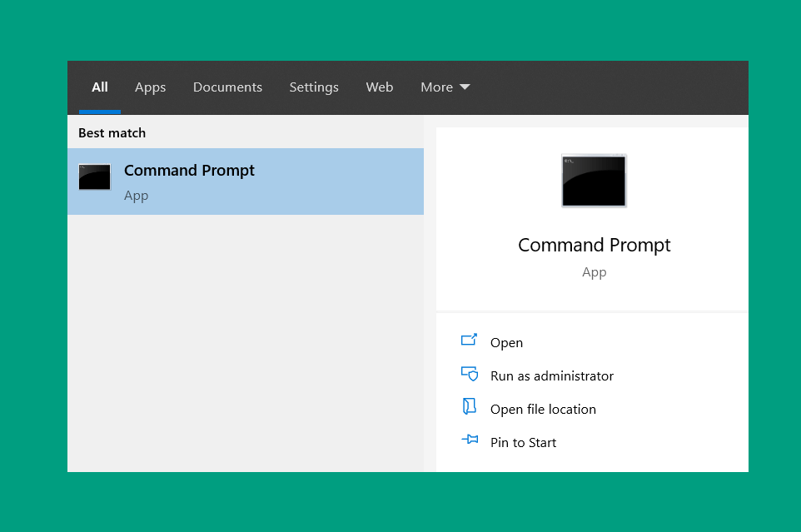Select Open file location action

[543, 410]
